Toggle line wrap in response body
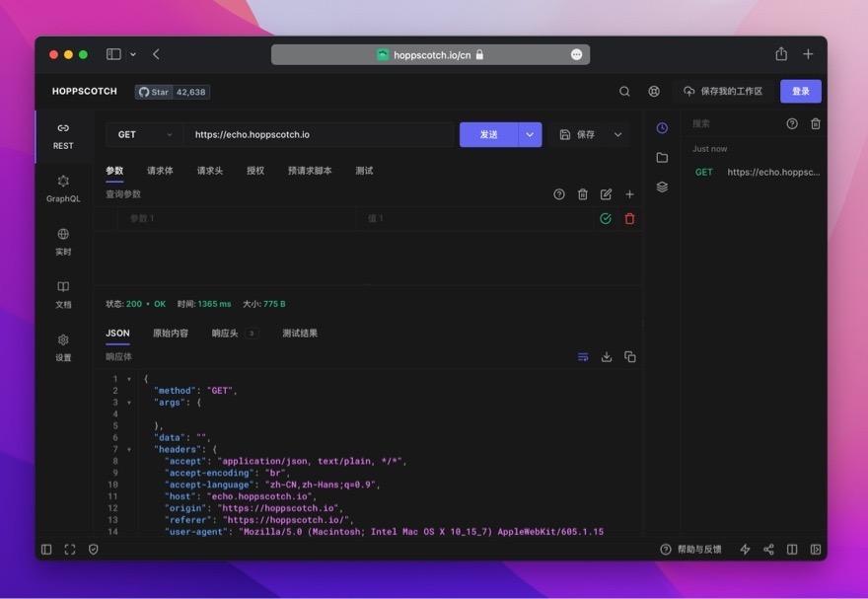Image resolution: width=868 pixels, height=599 pixels. pyautogui.click(x=583, y=357)
